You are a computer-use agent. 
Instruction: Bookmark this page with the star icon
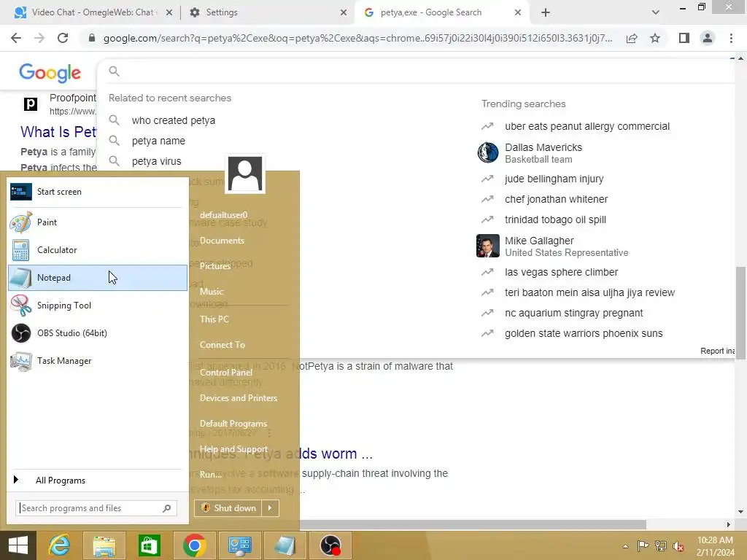655,38
